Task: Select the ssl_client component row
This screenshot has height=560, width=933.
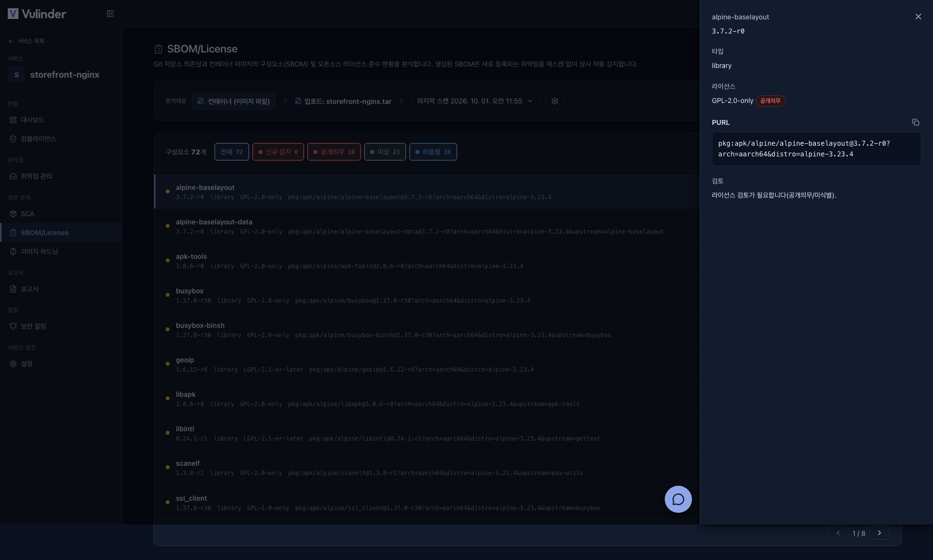Action: [x=427, y=503]
